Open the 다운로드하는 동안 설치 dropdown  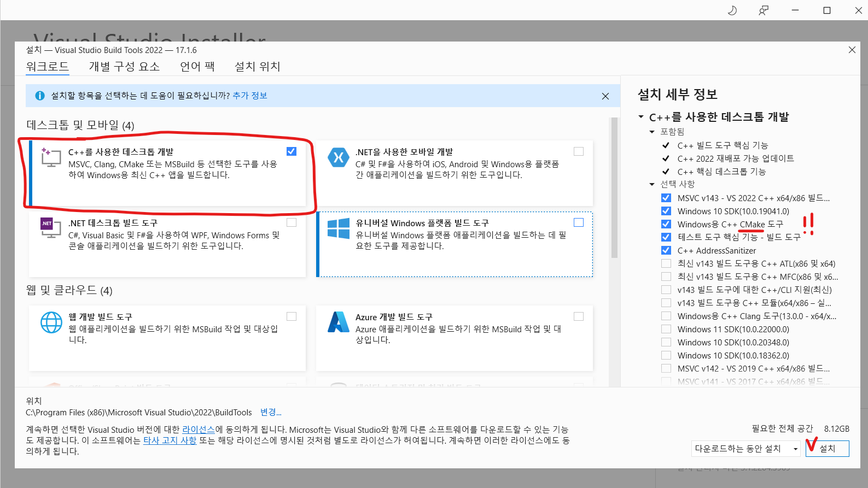click(745, 449)
